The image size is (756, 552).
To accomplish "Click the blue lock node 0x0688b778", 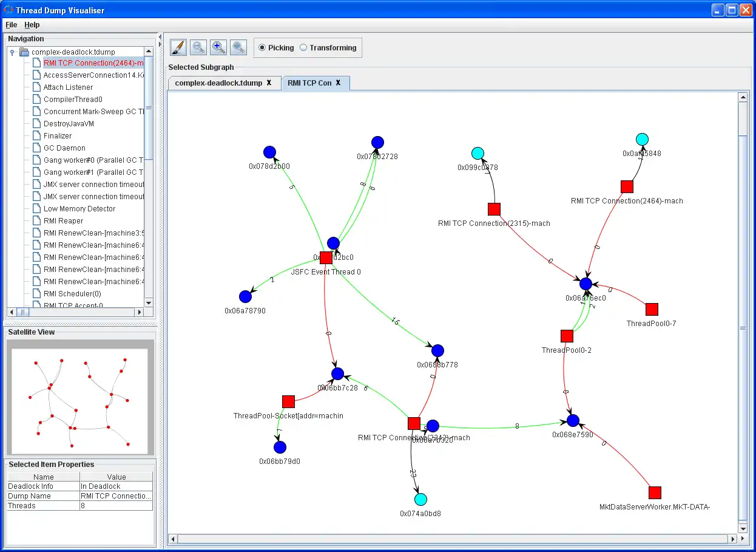I will click(x=437, y=350).
